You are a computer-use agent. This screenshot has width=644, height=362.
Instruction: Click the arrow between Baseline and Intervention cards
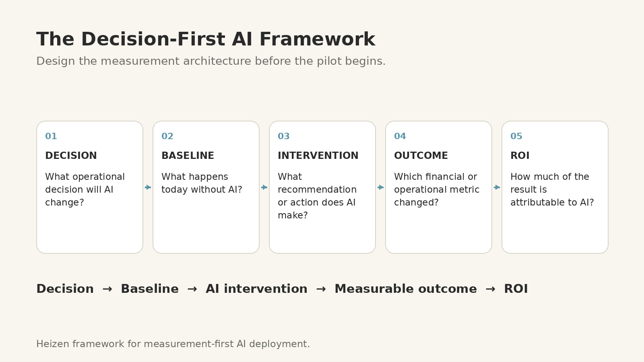(264, 187)
